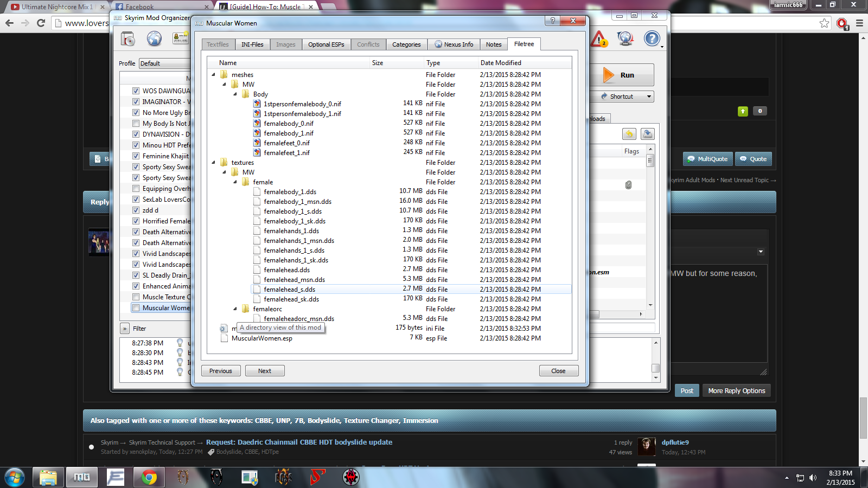Image resolution: width=868 pixels, height=488 pixels.
Task: Toggle the Muscle Texture mod checkbox
Action: [136, 297]
